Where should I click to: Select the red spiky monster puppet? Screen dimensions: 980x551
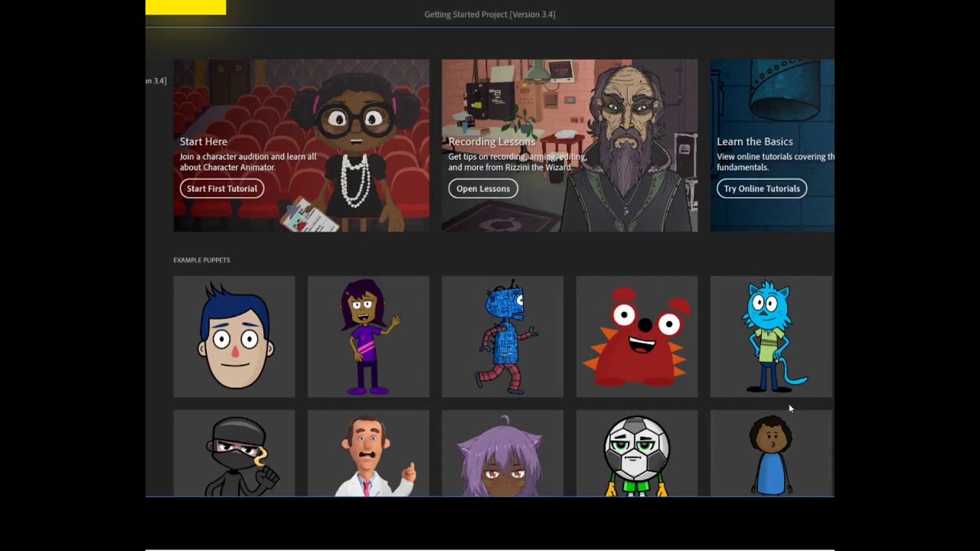(637, 337)
